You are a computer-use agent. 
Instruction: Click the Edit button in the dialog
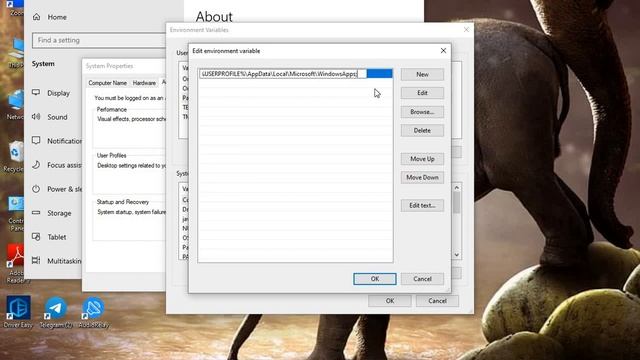[x=422, y=93]
